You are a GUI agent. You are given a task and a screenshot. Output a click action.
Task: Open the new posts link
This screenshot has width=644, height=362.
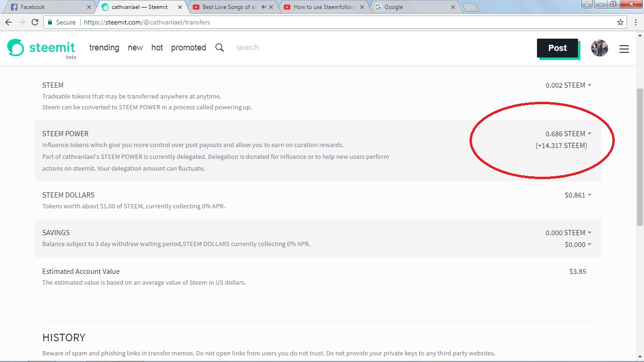(x=135, y=48)
